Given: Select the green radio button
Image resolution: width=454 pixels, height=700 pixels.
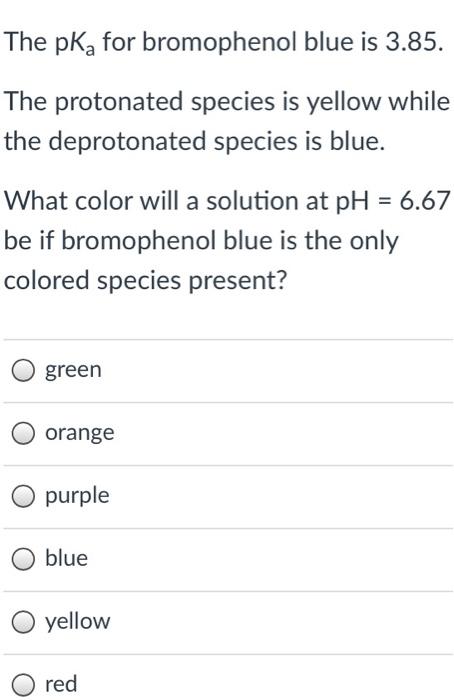Looking at the screenshot, I should [x=23, y=371].
